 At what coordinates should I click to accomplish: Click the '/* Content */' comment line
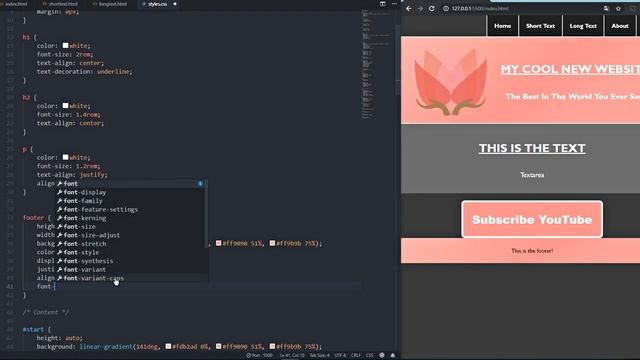(x=46, y=312)
